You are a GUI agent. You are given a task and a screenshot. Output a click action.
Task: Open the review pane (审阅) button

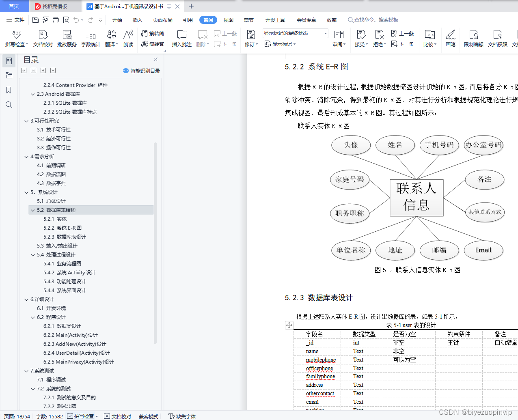point(339,38)
